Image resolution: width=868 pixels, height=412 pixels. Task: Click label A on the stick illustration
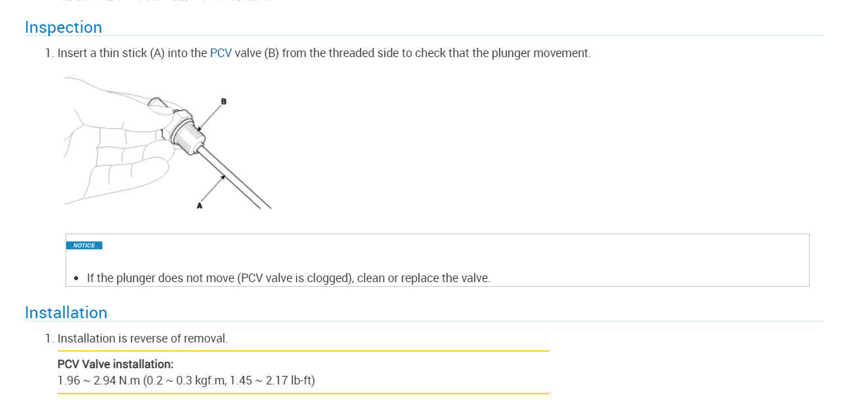199,205
